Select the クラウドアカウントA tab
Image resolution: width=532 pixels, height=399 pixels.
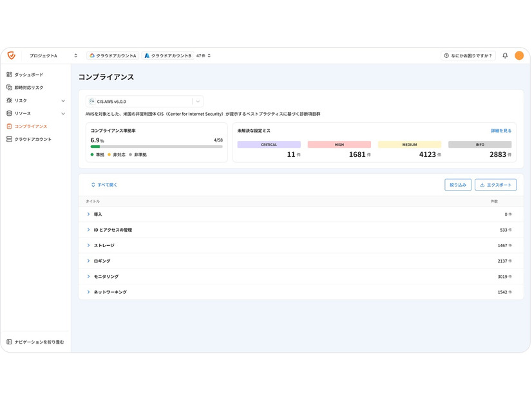coord(113,56)
